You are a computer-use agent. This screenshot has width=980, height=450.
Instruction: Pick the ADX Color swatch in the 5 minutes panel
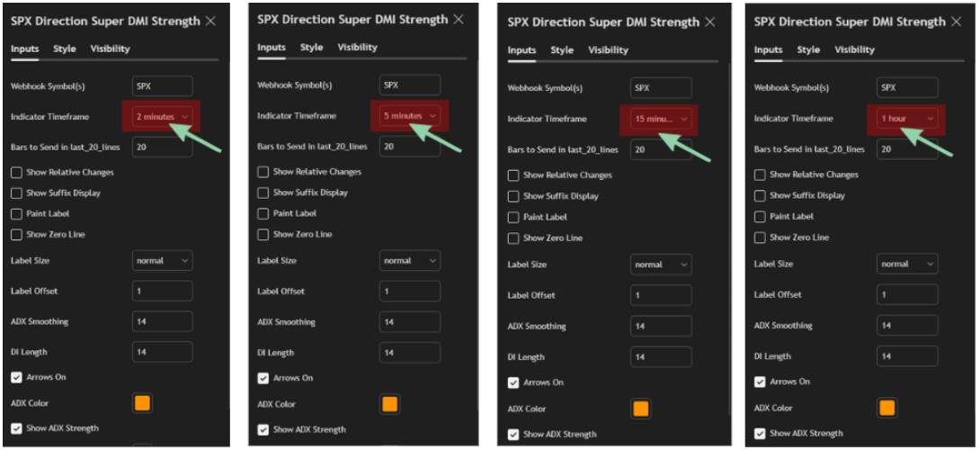click(x=389, y=404)
